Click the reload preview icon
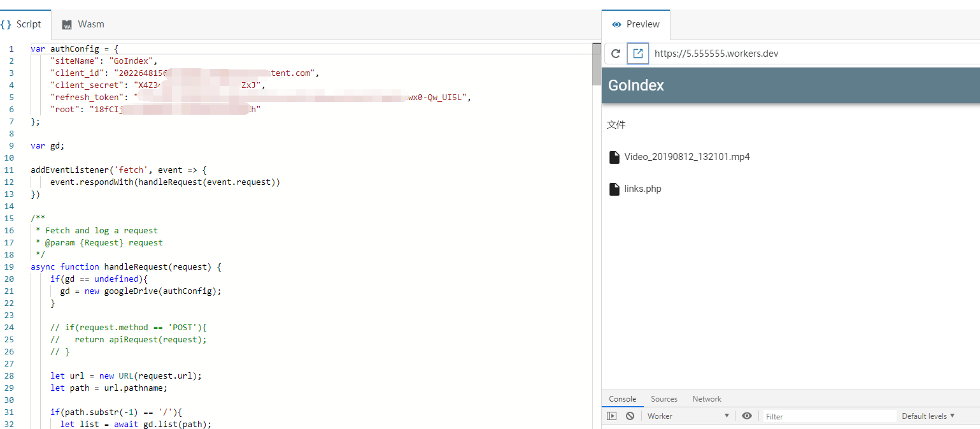The image size is (980, 429). click(x=615, y=54)
